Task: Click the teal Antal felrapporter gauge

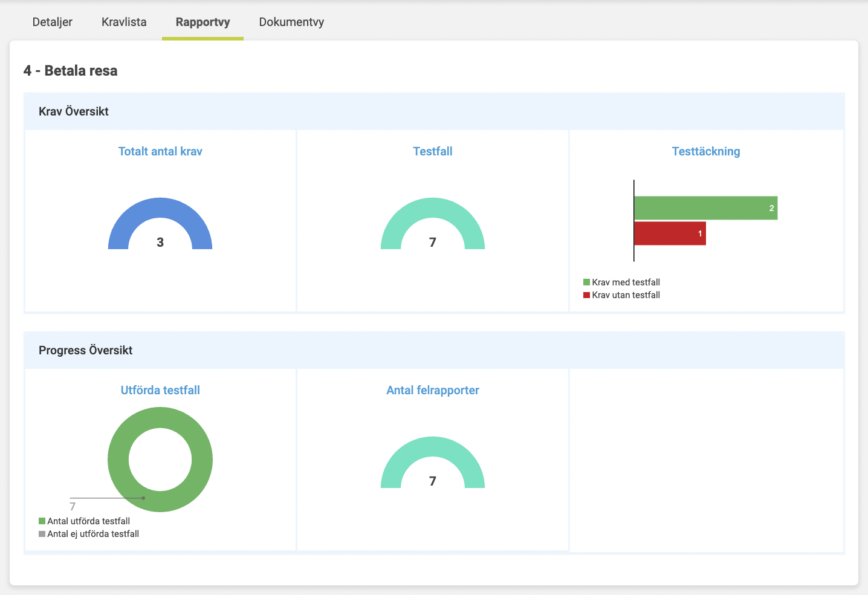Action: coord(433,447)
